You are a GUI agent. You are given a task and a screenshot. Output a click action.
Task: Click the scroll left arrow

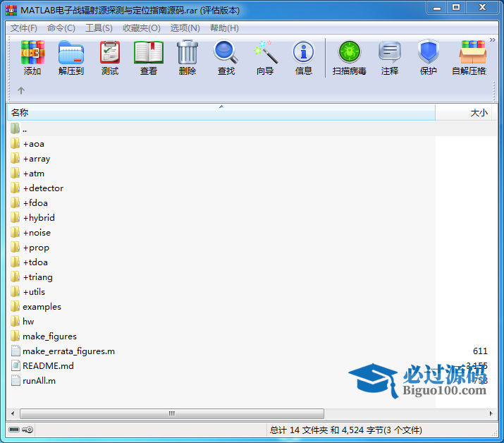pos(13,413)
